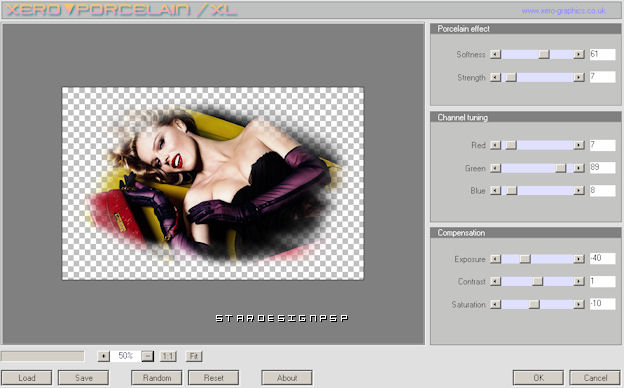This screenshot has height=388, width=624.
Task: Click the Exposure slider's right arrow
Action: coord(579,259)
